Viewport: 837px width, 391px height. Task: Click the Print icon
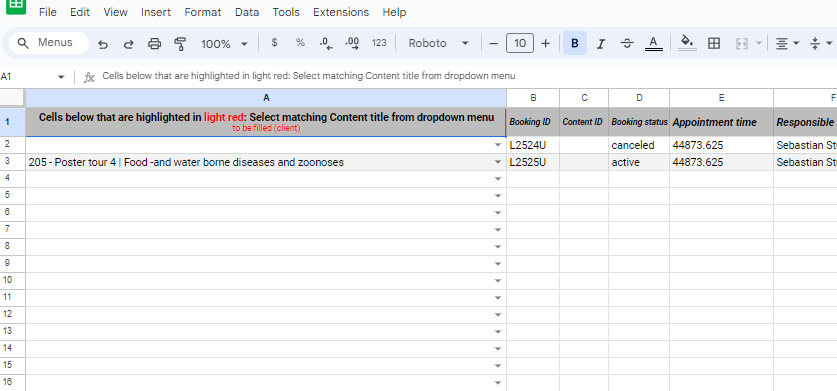click(154, 44)
